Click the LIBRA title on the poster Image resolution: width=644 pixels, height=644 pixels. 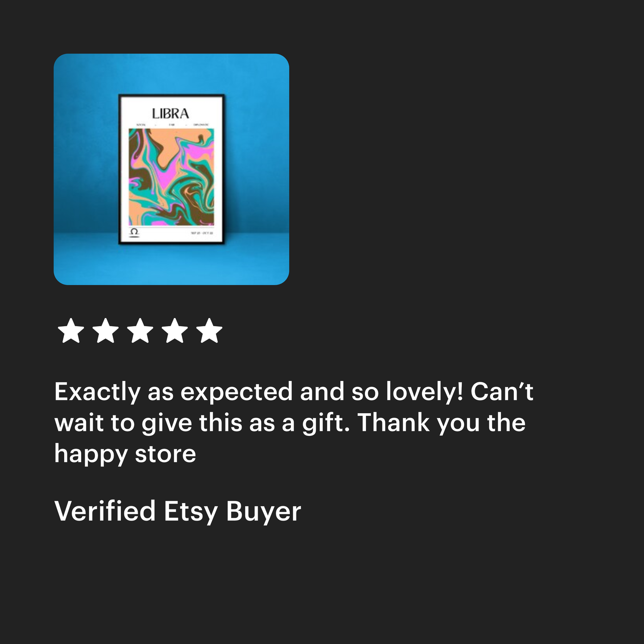pos(171,114)
